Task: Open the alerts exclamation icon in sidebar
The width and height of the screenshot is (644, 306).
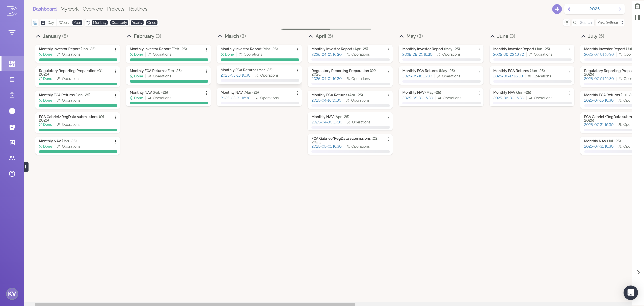Action: [x=12, y=111]
